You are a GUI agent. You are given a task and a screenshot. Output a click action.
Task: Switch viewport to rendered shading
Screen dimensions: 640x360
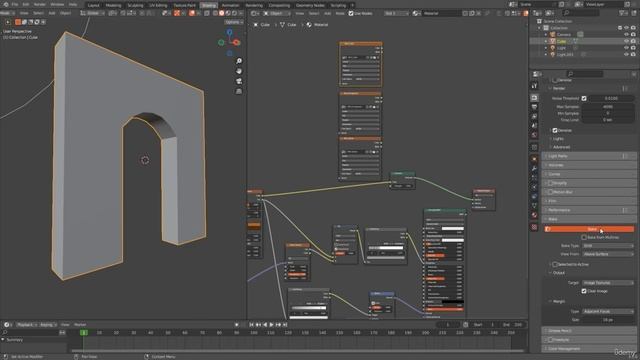pos(234,13)
